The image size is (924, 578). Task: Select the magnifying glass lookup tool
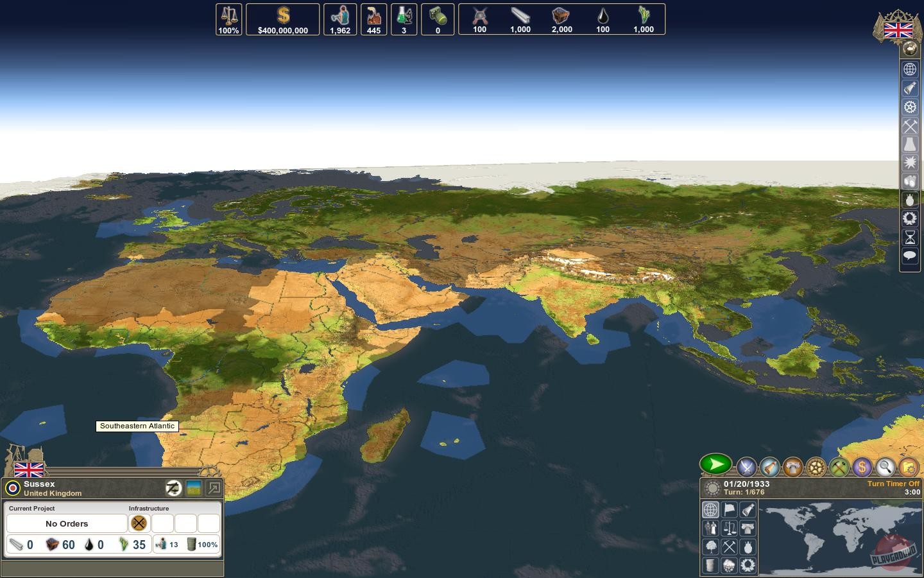tap(886, 468)
